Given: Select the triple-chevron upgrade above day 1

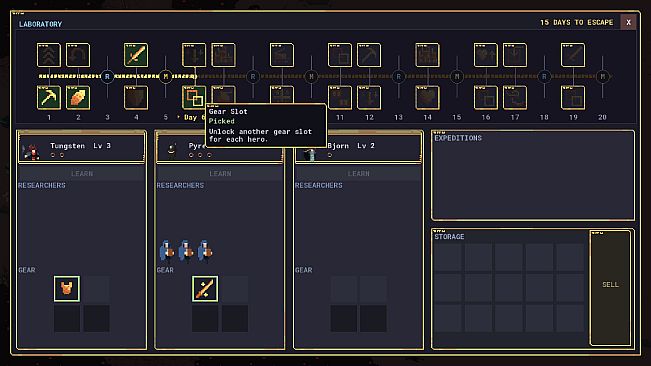Looking at the screenshot, I should 49,55.
